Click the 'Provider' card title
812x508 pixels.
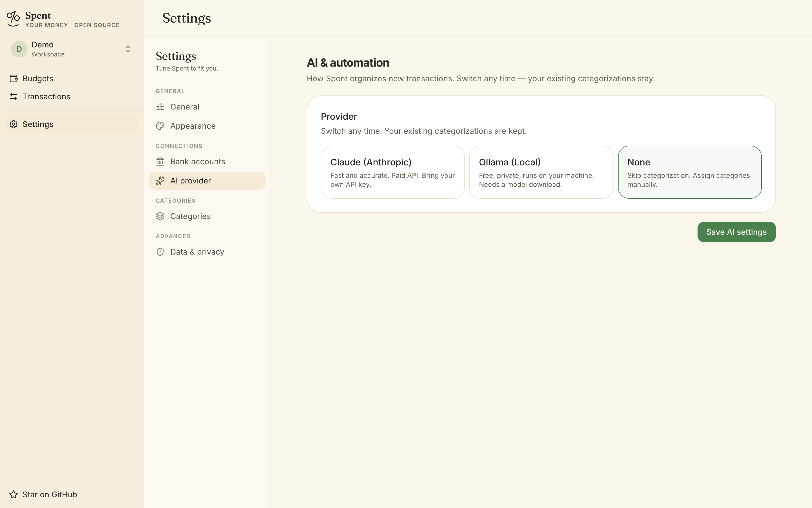coord(339,117)
